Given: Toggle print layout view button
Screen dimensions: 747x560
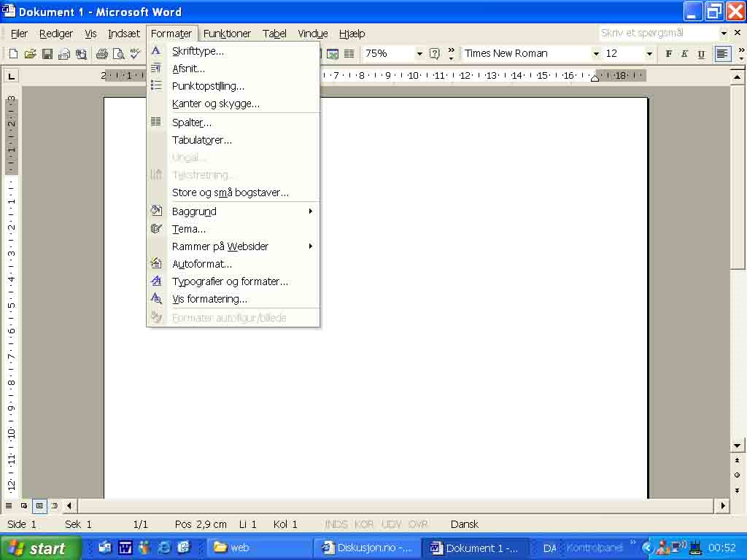Looking at the screenshot, I should point(39,506).
